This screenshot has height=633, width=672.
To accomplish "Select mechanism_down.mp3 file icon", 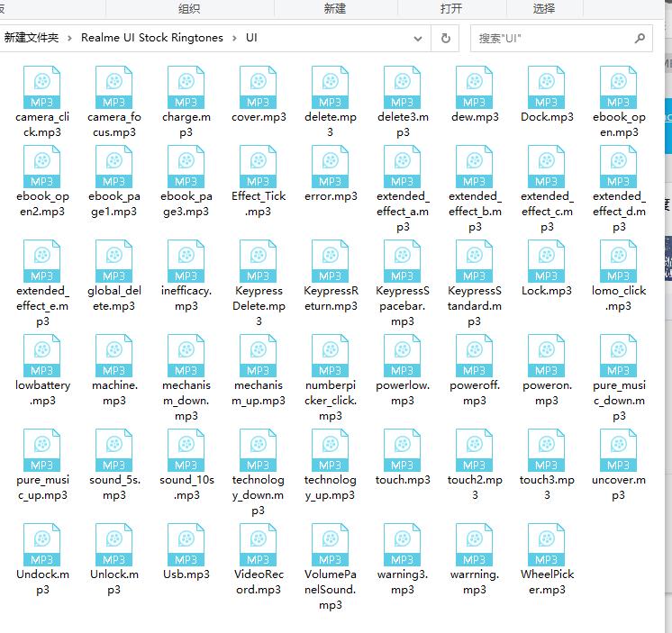I will [x=186, y=356].
